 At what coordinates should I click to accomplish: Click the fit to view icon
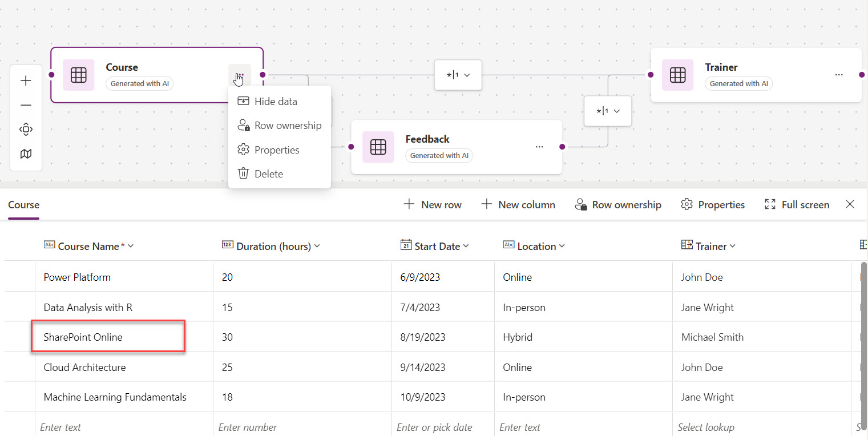coord(26,130)
